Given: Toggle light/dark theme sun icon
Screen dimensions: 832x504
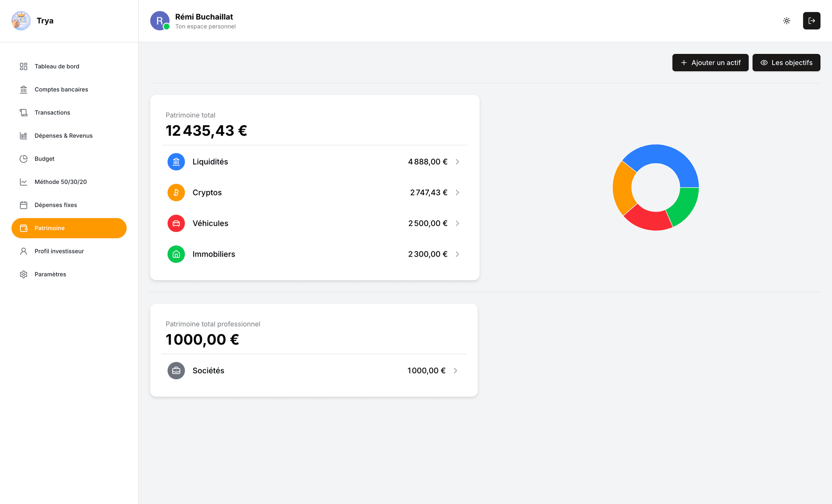Looking at the screenshot, I should [x=786, y=21].
